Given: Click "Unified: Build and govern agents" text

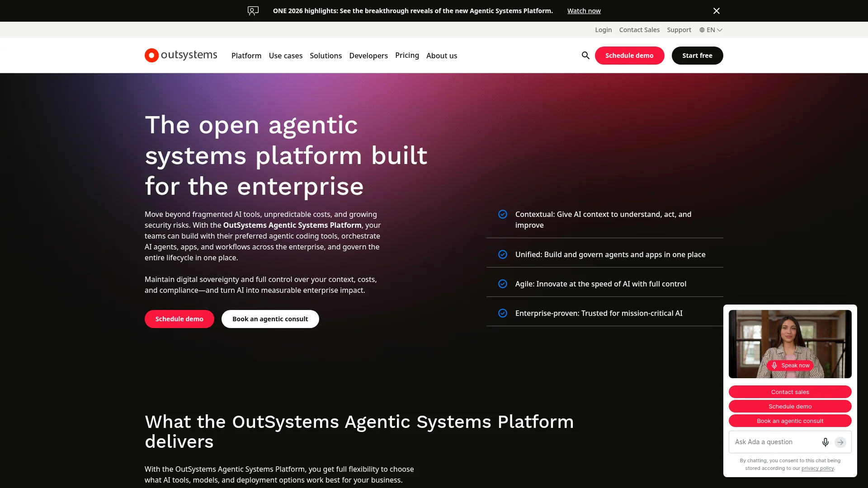Looking at the screenshot, I should click(610, 254).
